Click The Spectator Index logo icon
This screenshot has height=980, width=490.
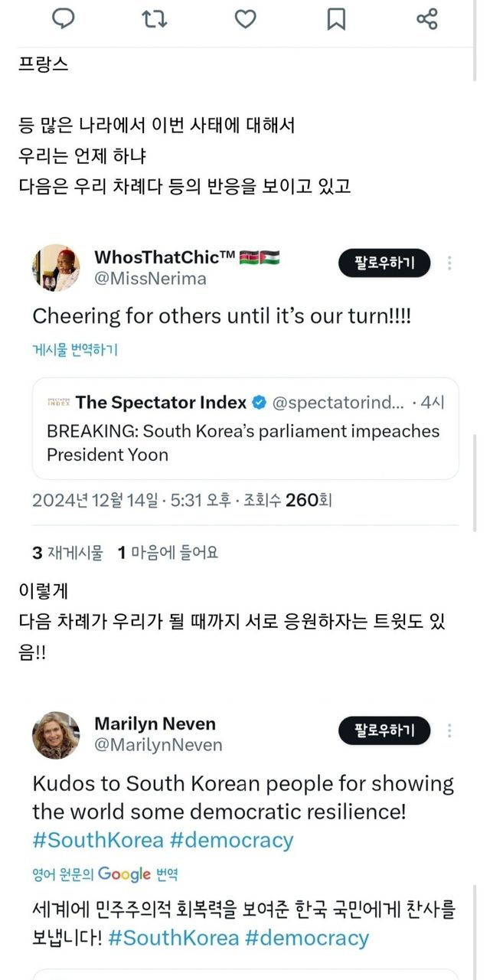click(58, 402)
